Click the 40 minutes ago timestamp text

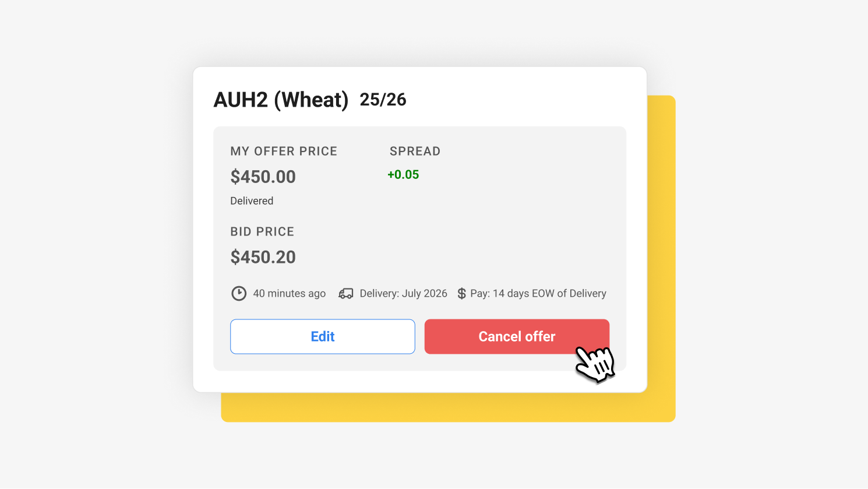pyautogui.click(x=289, y=293)
